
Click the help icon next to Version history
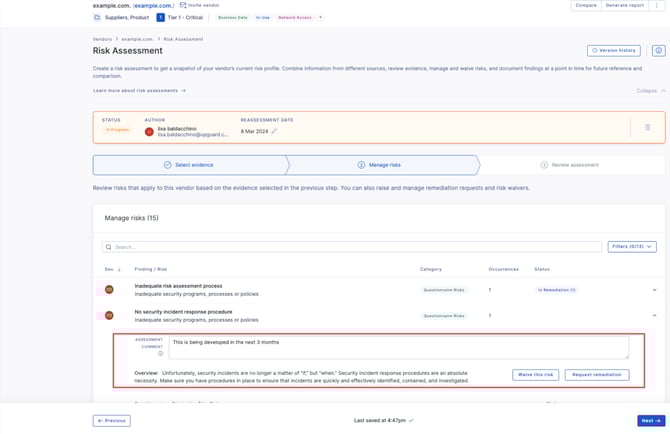point(657,50)
